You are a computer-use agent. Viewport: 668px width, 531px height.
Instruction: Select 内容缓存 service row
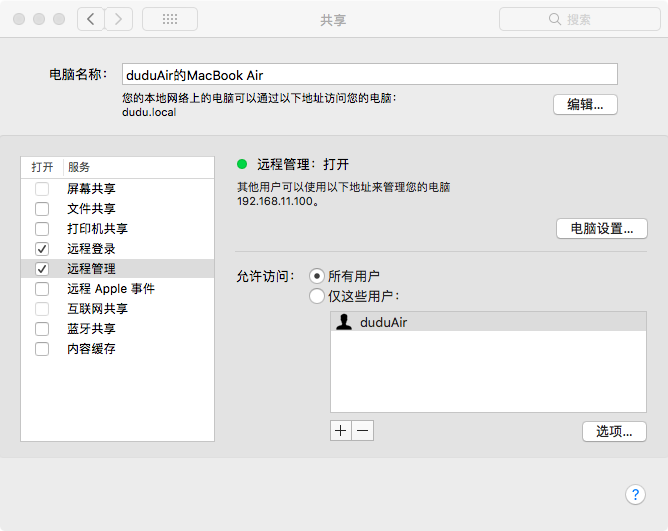point(117,349)
